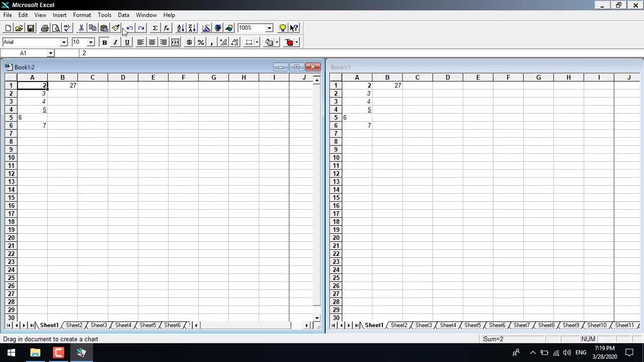Select row 10 header in Book1:1
Image resolution: width=644 pixels, height=362 pixels.
point(336,157)
